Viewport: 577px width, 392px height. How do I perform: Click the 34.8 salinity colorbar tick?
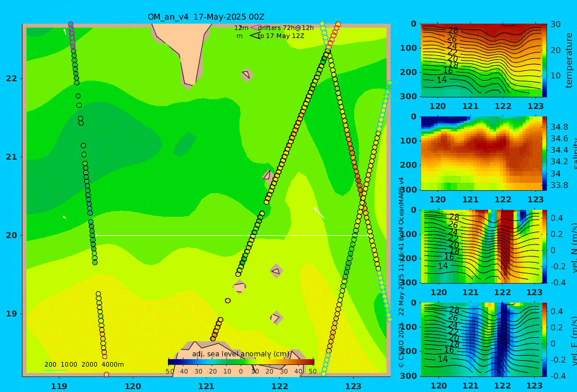click(x=559, y=127)
